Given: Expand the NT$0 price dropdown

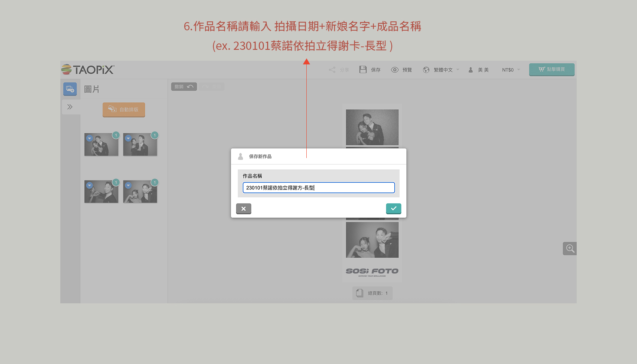Looking at the screenshot, I should 511,70.
